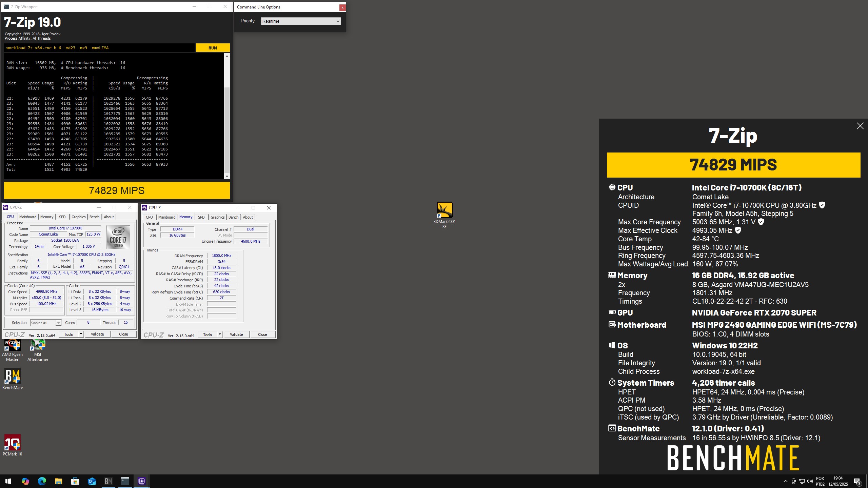Switch to the CPU-Z taskbar icon
The image size is (868, 488).
142,481
